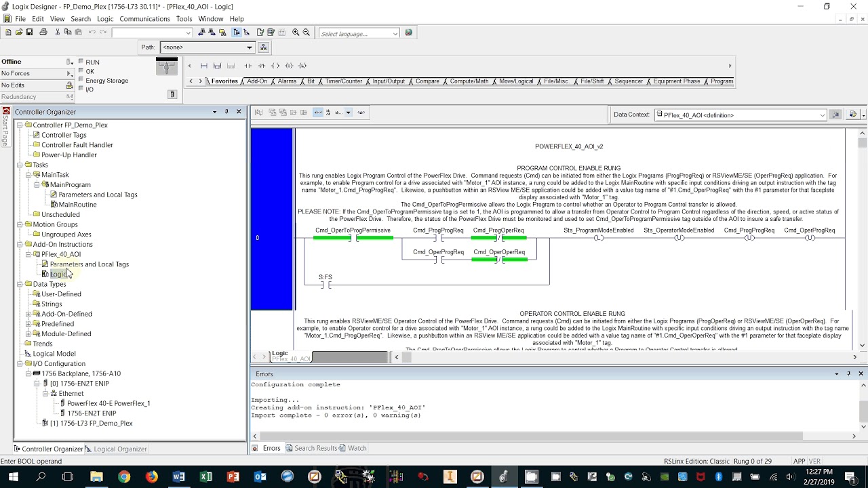
Task: Open the Path dropdown
Action: point(250,47)
